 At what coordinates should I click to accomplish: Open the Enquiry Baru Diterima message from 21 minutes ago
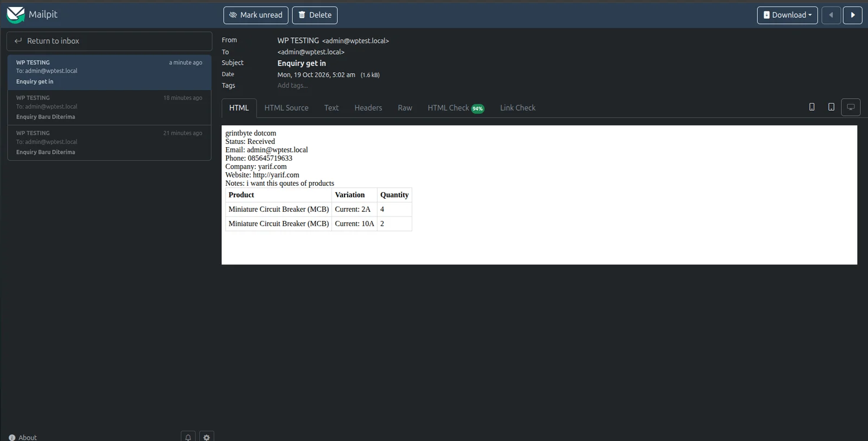[109, 143]
